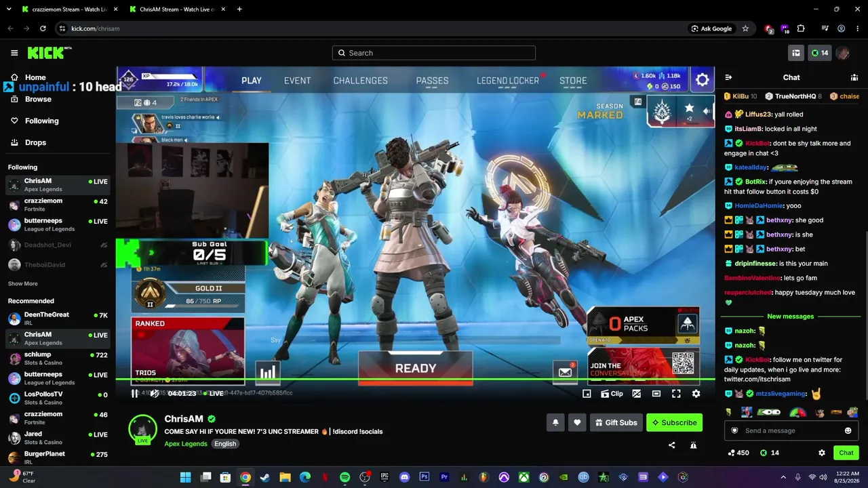Open the emote picker smiley icon

pos(848,430)
